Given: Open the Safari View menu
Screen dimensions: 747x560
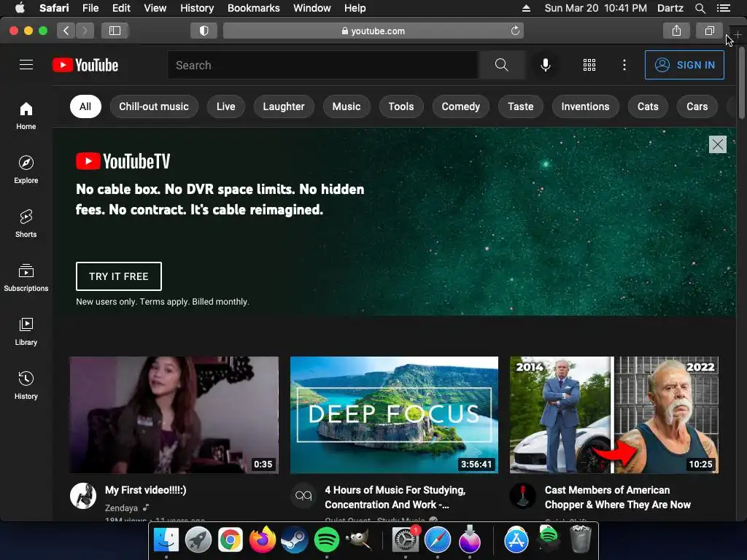Looking at the screenshot, I should click(155, 8).
